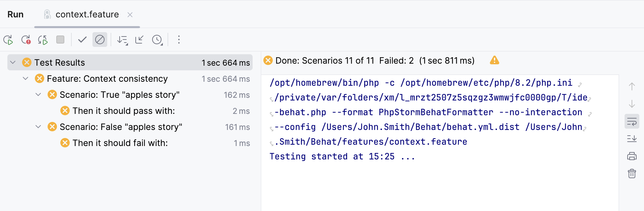Screen dimensions: 644x211
Task: Click Rerun Failed Tests icon
Action: tap(26, 40)
